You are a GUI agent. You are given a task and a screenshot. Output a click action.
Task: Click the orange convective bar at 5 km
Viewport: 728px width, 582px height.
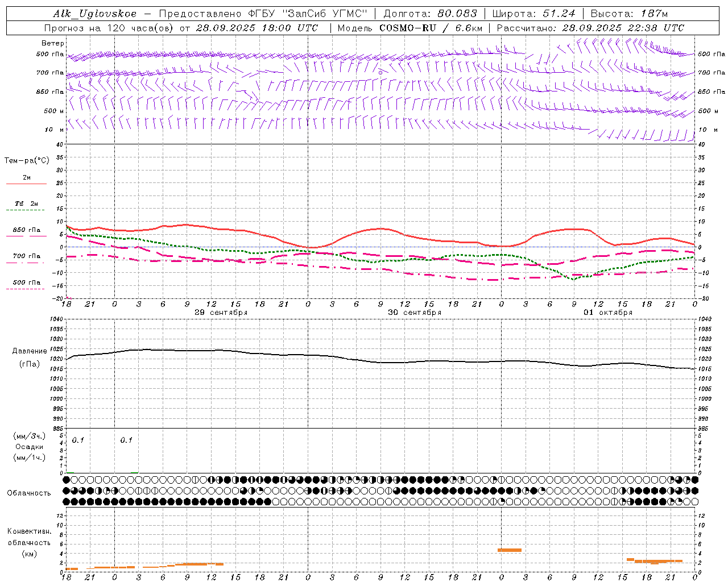(x=509, y=550)
